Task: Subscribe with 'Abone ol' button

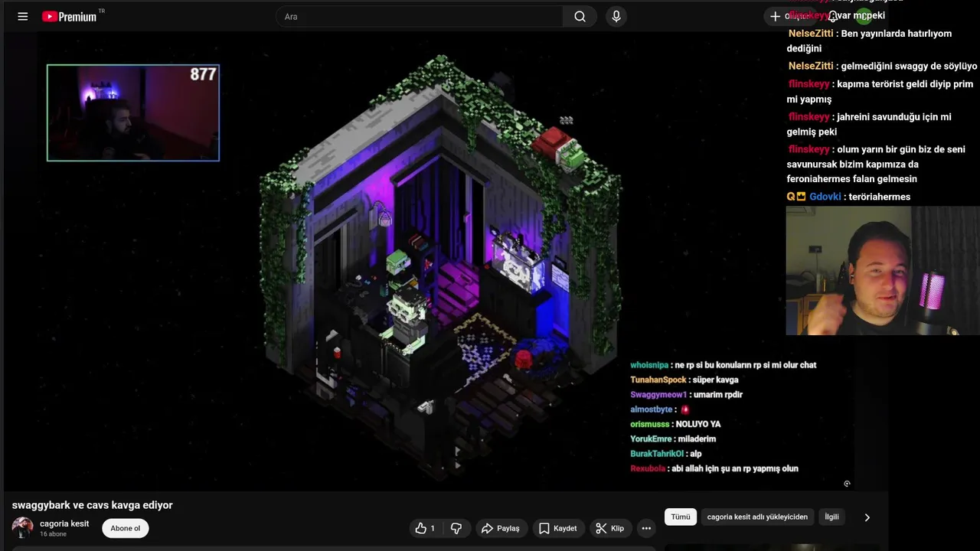Action: tap(126, 528)
